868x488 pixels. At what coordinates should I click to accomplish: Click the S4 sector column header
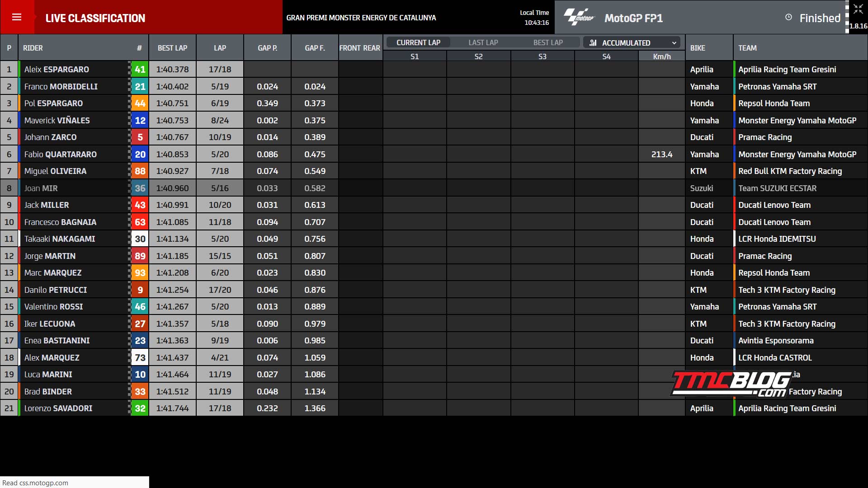606,56
